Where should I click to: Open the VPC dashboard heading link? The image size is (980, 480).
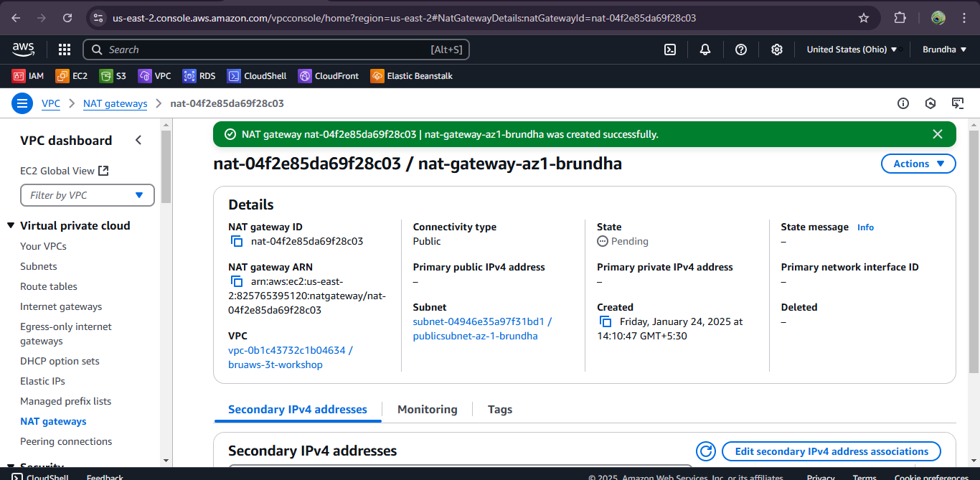66,141
